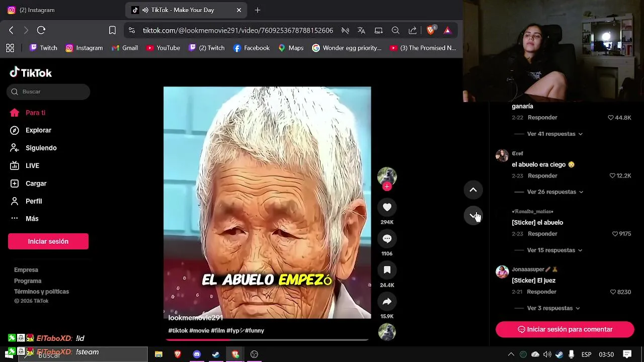Save video with the bookmark icon
The height and width of the screenshot is (362, 644).
387,270
